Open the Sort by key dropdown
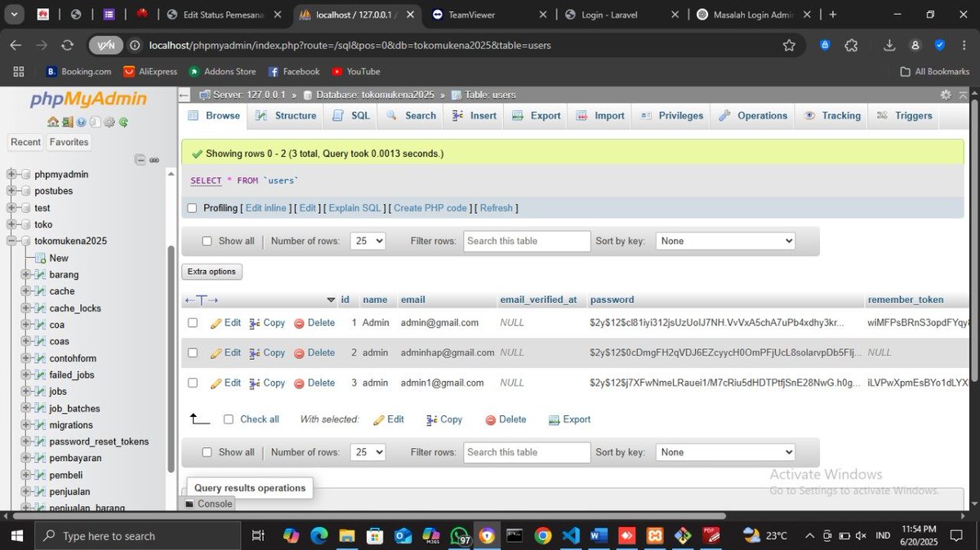 tap(724, 241)
